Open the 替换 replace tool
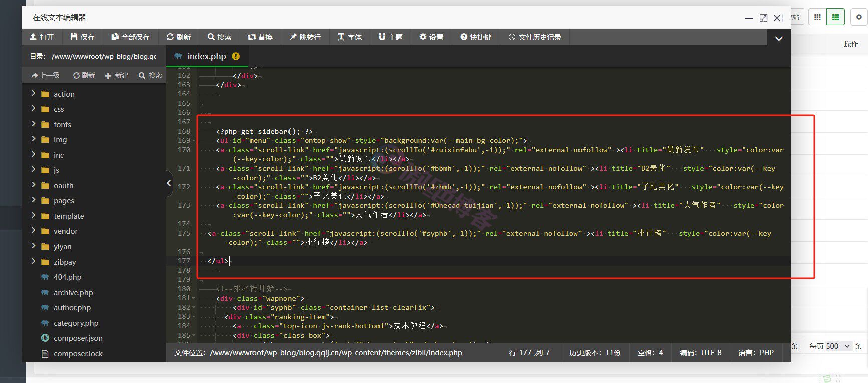Image resolution: width=868 pixels, height=383 pixels. pyautogui.click(x=260, y=37)
